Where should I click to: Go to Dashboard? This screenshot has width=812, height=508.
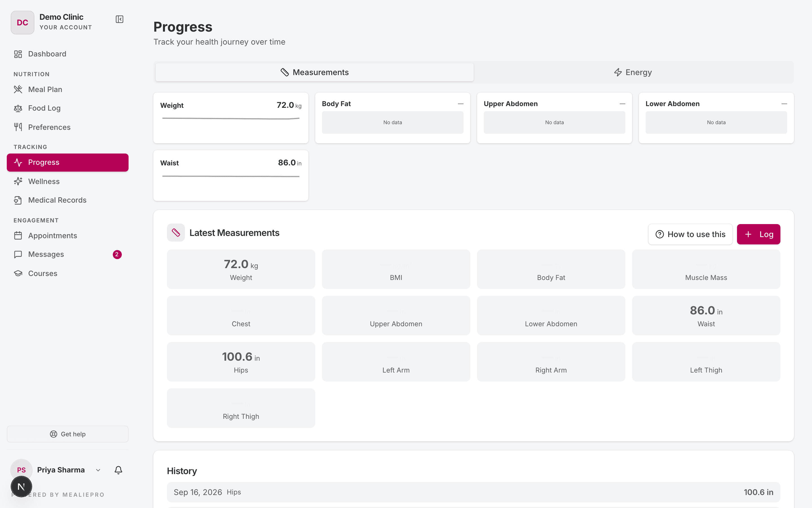[x=67, y=54]
